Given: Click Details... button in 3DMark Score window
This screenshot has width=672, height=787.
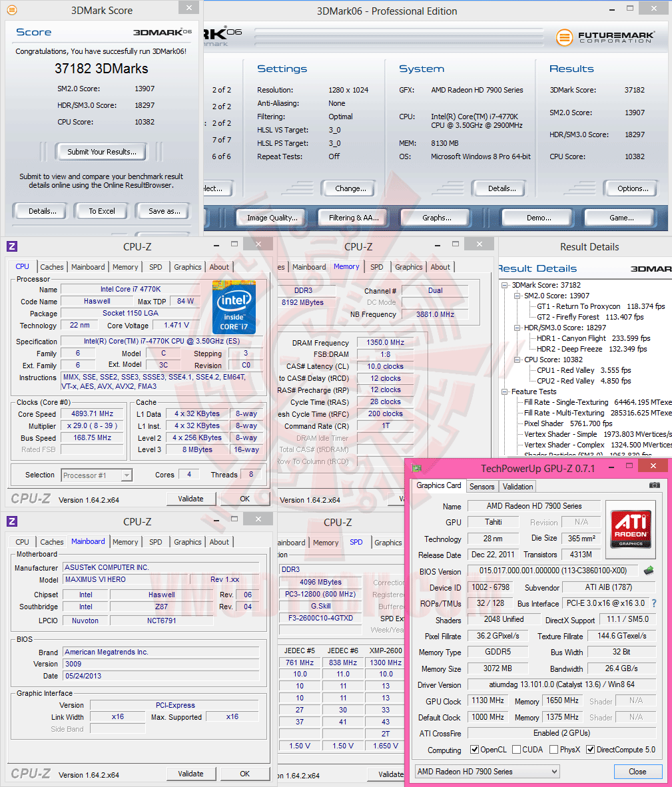Looking at the screenshot, I should coord(42,211).
